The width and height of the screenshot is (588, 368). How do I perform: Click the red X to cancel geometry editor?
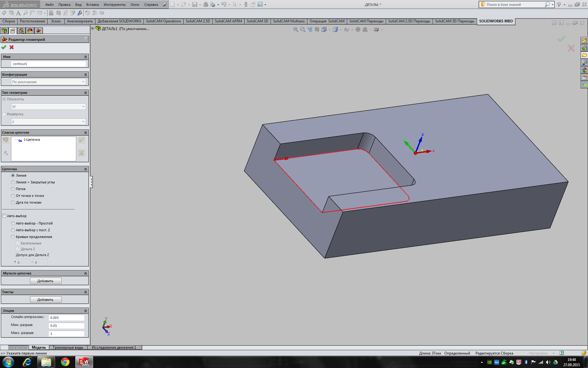click(x=12, y=47)
